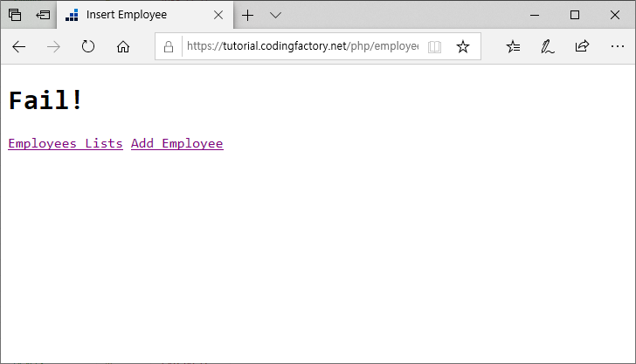Viewport: 636px width, 364px height.
Task: Share this page
Action: point(582,46)
